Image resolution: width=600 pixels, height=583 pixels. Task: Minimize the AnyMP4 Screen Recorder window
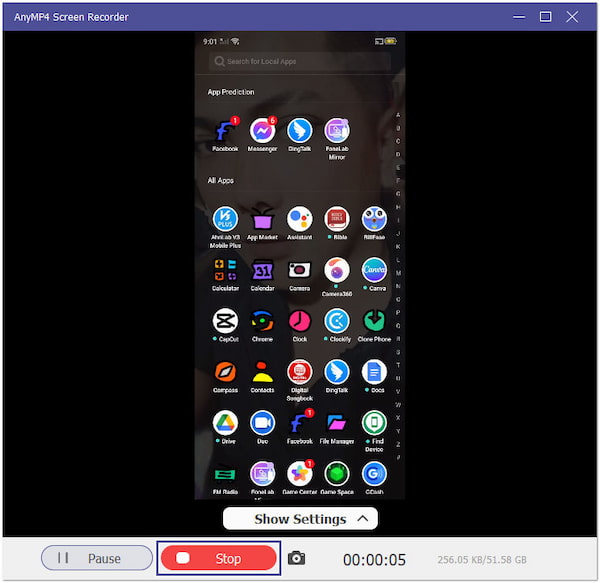click(x=519, y=16)
